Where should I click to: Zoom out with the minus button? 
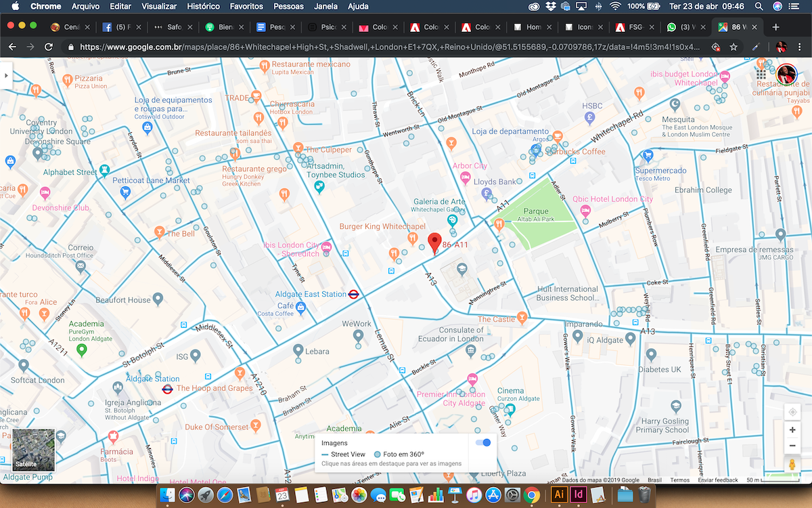pos(792,446)
